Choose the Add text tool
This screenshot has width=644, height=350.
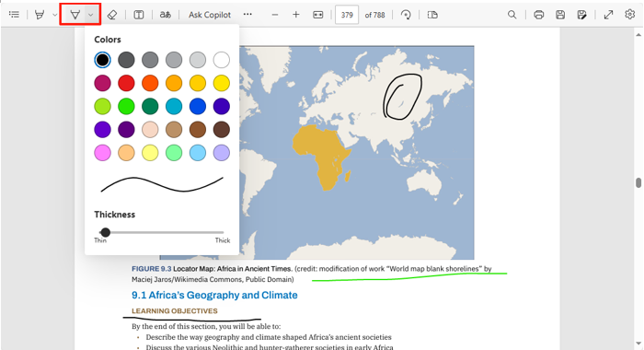139,15
